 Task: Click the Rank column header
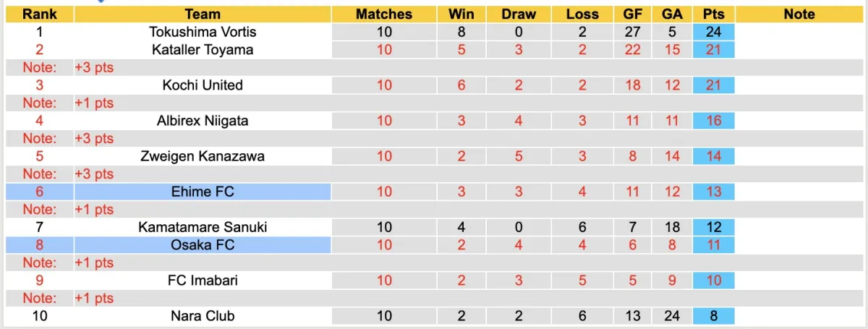coord(39,14)
